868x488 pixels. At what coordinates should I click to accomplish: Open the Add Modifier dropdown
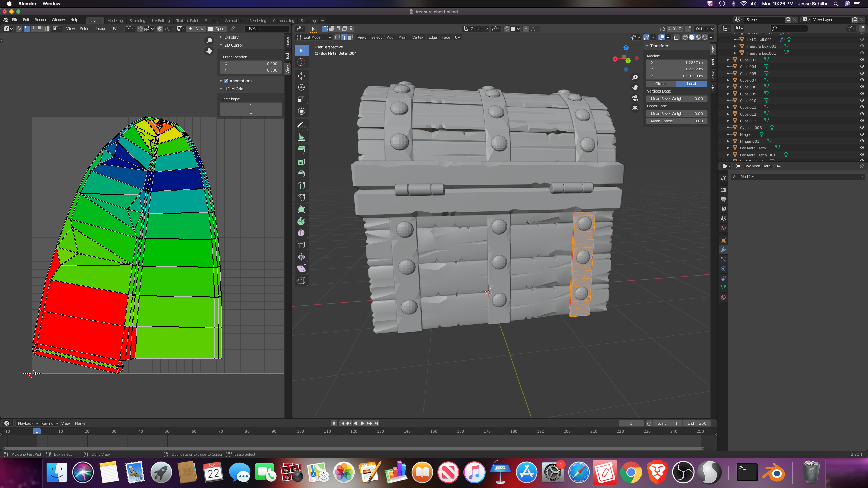[x=797, y=177]
